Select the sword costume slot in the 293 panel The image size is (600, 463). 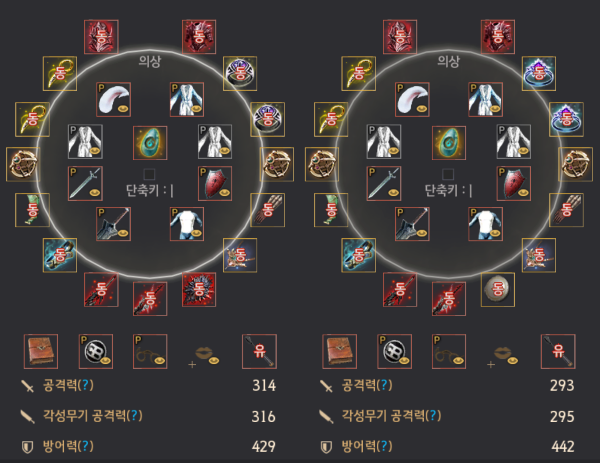tap(383, 183)
